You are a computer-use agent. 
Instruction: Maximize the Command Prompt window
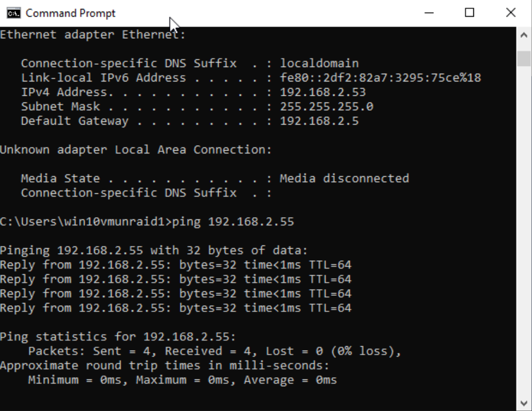[469, 13]
